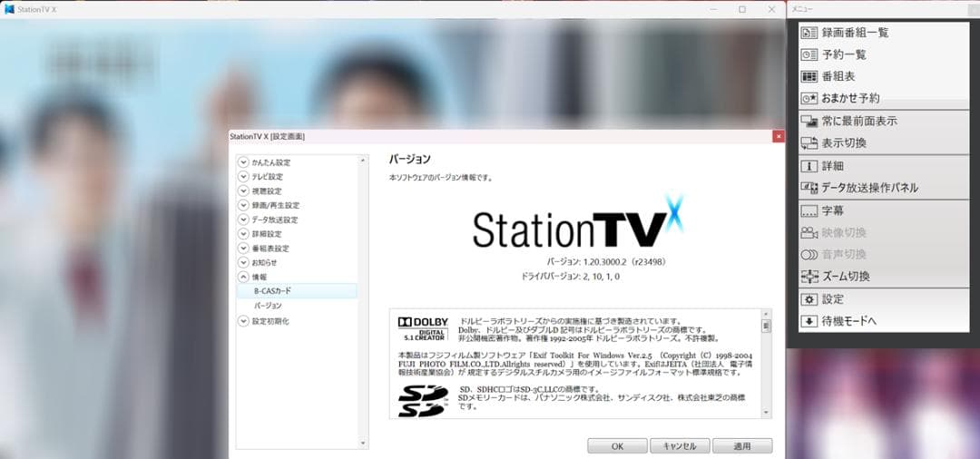
Task: Click the おまかせ予約 auto-reserve icon
Action: [809, 98]
